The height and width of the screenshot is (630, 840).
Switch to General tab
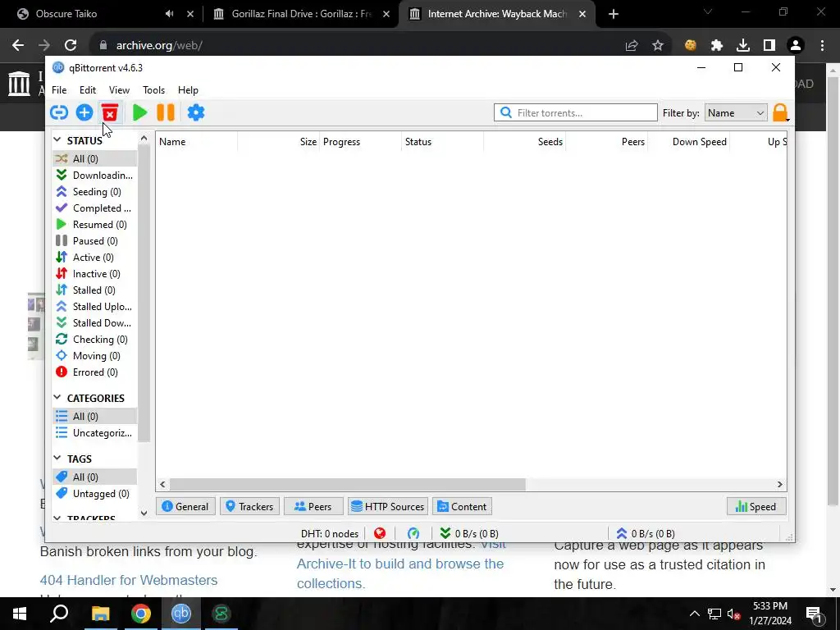click(185, 507)
